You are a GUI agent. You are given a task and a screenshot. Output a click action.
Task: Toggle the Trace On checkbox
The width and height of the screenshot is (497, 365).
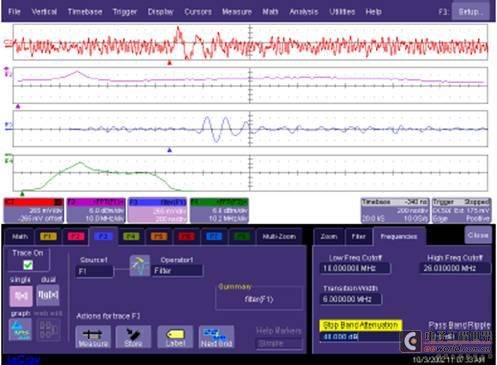tap(28, 265)
